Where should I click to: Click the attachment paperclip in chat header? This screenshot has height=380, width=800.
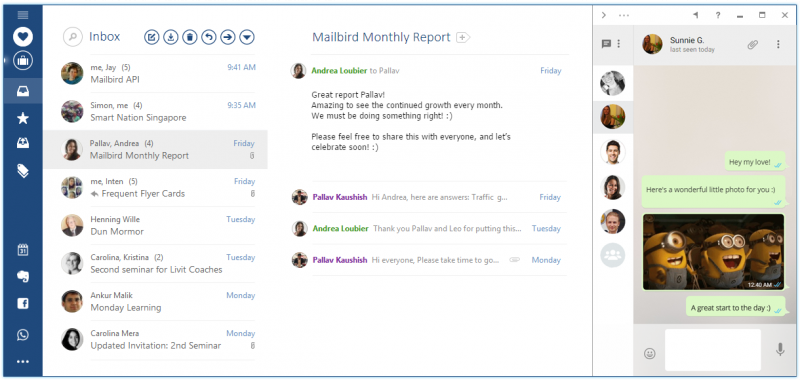[753, 44]
